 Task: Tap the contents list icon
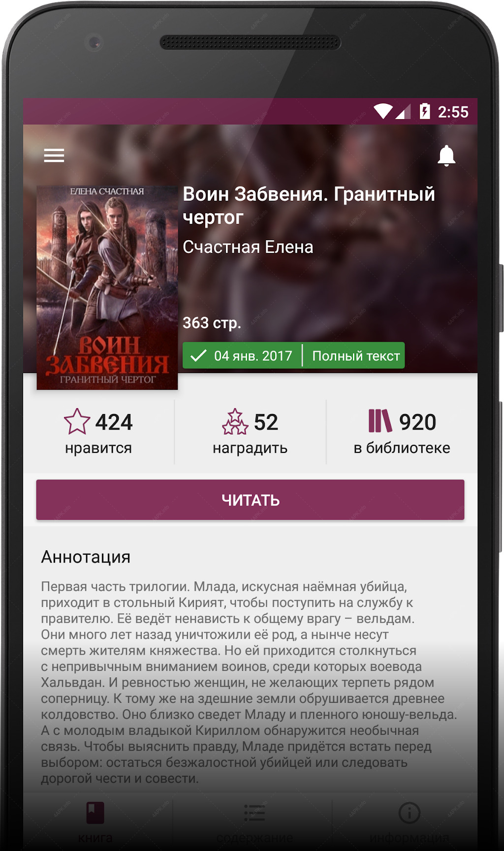click(254, 813)
